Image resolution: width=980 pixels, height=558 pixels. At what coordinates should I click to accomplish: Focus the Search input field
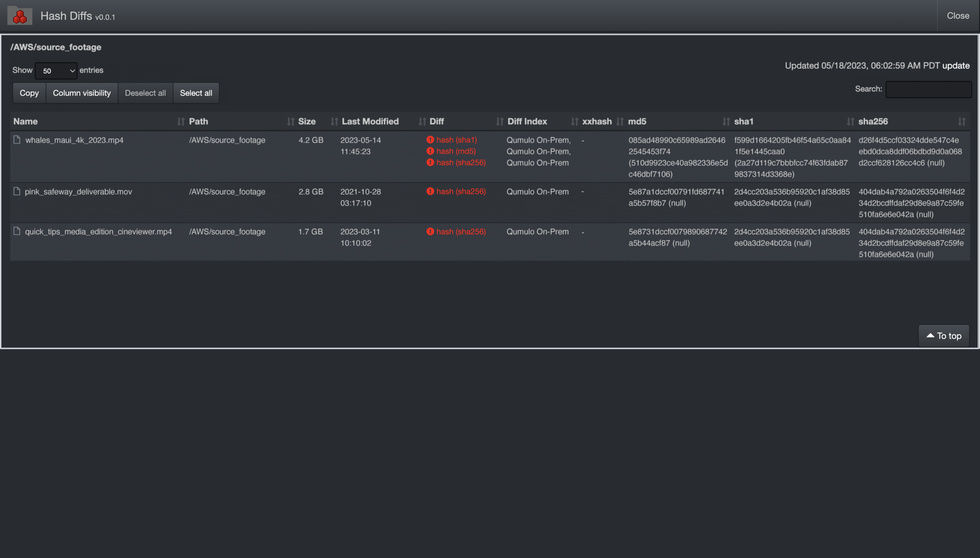(x=928, y=89)
